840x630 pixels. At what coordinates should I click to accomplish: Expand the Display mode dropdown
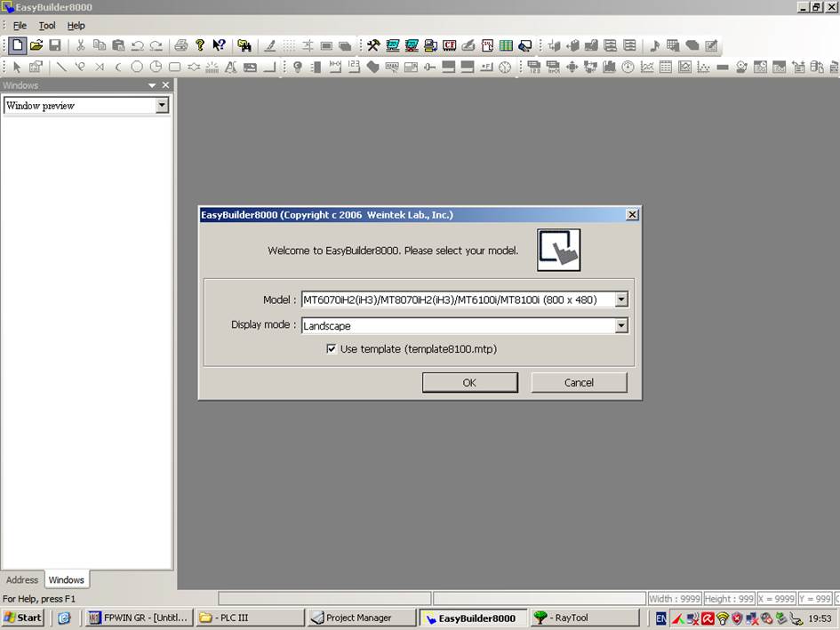coord(621,325)
